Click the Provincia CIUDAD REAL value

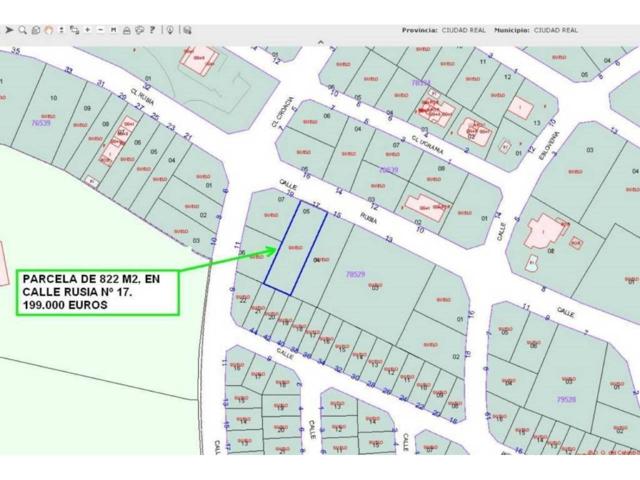coord(464,30)
